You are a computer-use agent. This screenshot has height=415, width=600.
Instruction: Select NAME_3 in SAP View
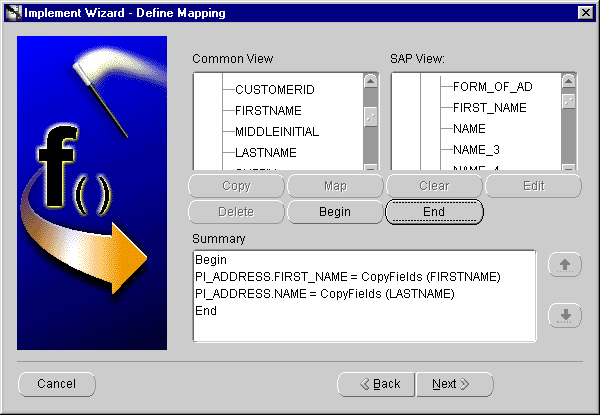tap(476, 150)
